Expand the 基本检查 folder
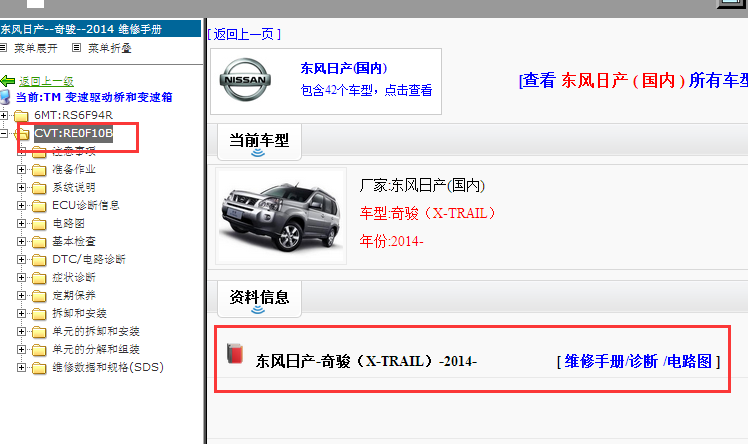 (x=21, y=241)
